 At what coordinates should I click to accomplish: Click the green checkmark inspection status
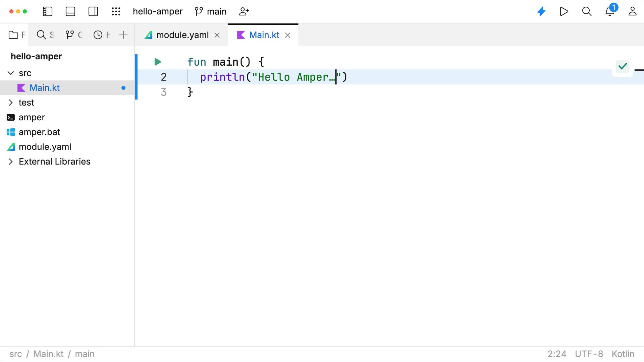pyautogui.click(x=623, y=66)
